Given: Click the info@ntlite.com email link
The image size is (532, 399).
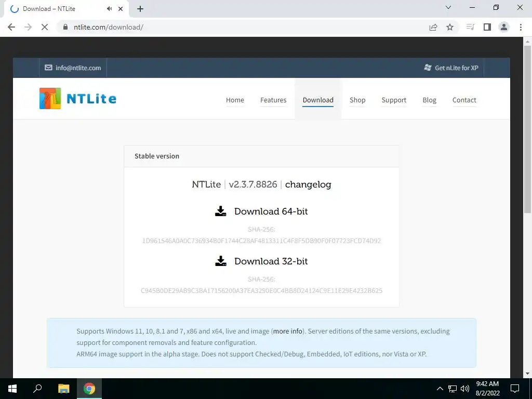Looking at the screenshot, I should coord(73,68).
